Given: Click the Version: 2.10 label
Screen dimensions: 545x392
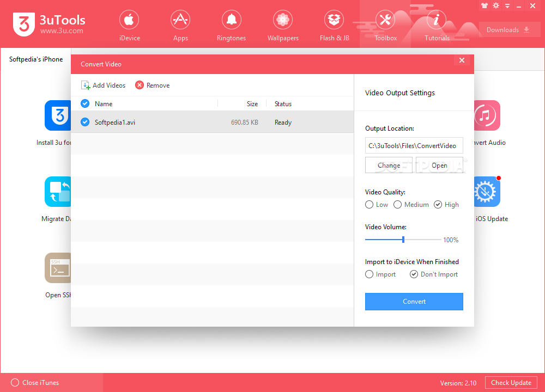Looking at the screenshot, I should 458,383.
